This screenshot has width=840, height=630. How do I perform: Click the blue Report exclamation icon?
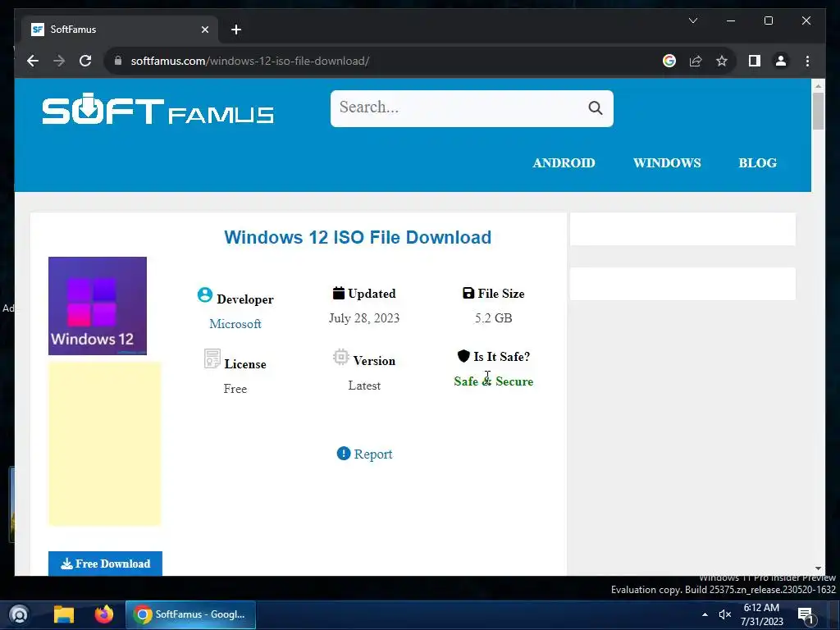coord(344,453)
